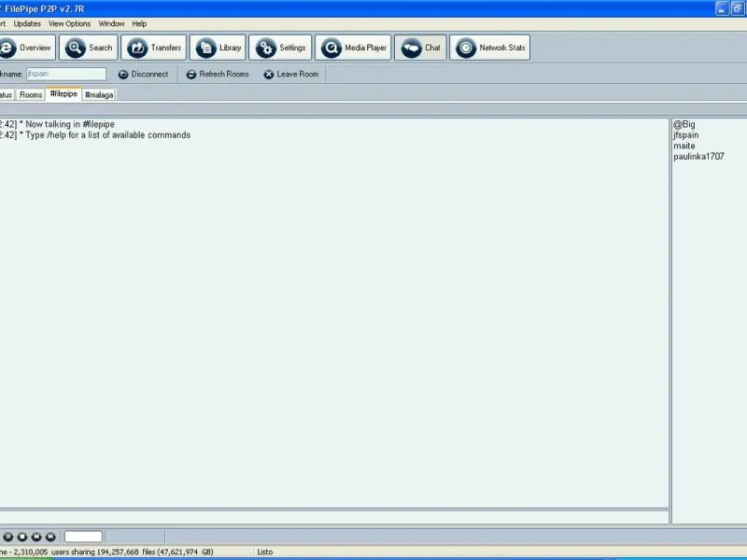This screenshot has width=747, height=560.
Task: Click the Leave Room button
Action: point(291,75)
